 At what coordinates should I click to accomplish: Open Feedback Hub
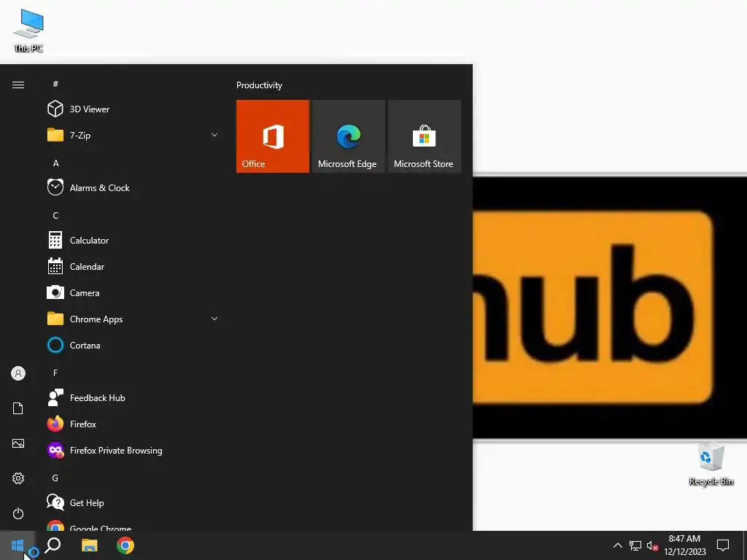tap(133, 397)
